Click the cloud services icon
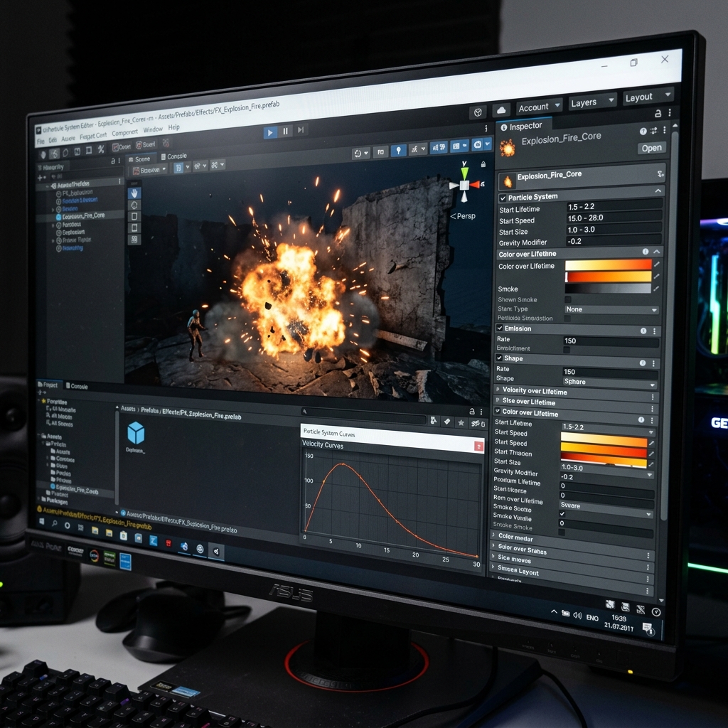 (501, 110)
